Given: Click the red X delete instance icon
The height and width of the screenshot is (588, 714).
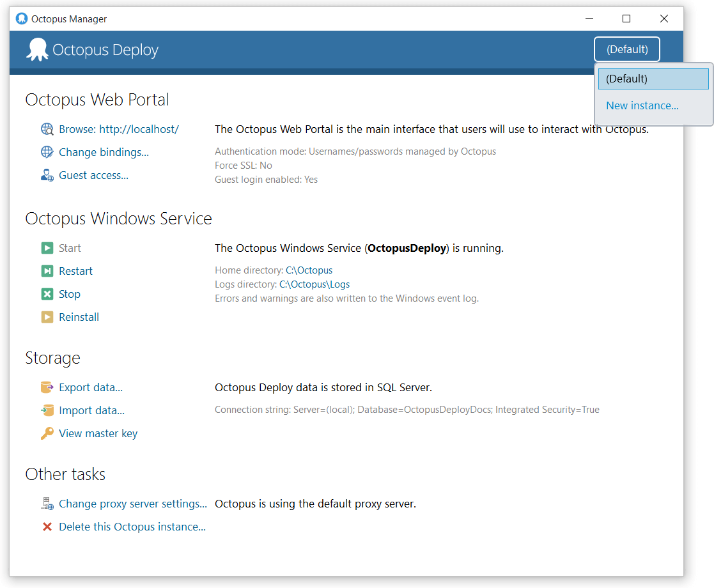Looking at the screenshot, I should tap(47, 527).
